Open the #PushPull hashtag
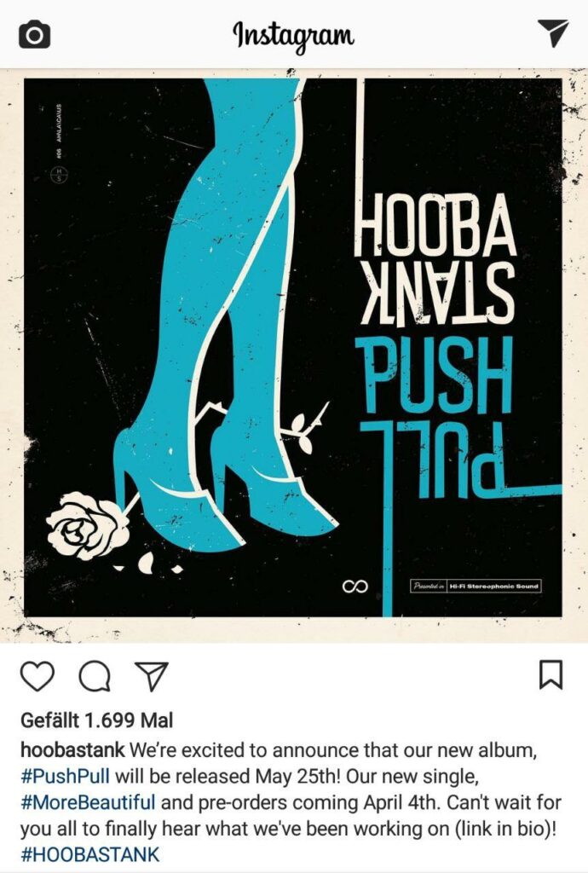Viewport: 588px width, 873px height. (65, 776)
